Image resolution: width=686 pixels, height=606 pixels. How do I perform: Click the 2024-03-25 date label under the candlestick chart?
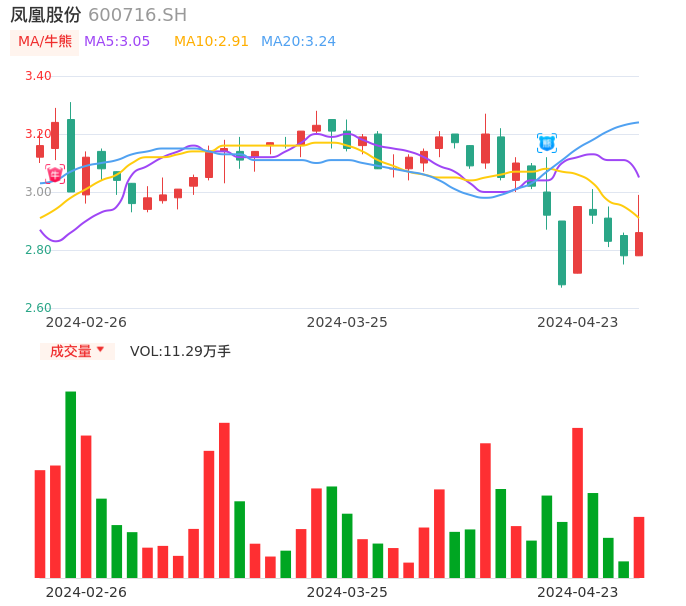(347, 322)
